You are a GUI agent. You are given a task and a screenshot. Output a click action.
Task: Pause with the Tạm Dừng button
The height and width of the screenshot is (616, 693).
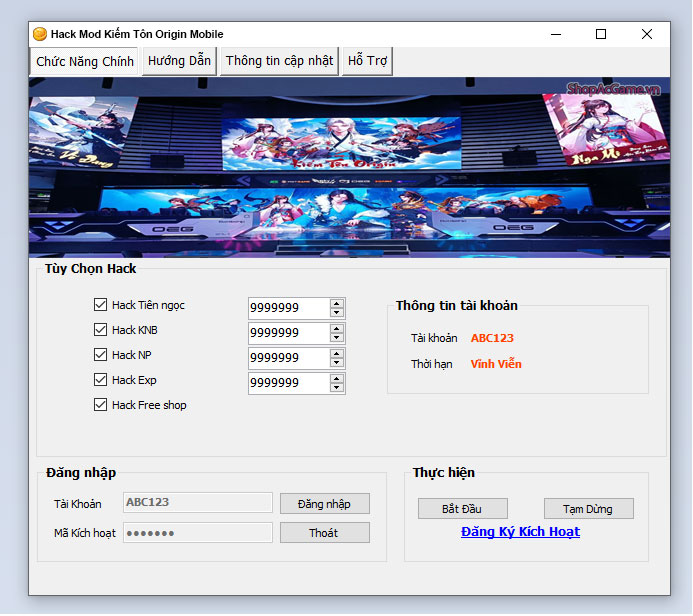pyautogui.click(x=589, y=509)
